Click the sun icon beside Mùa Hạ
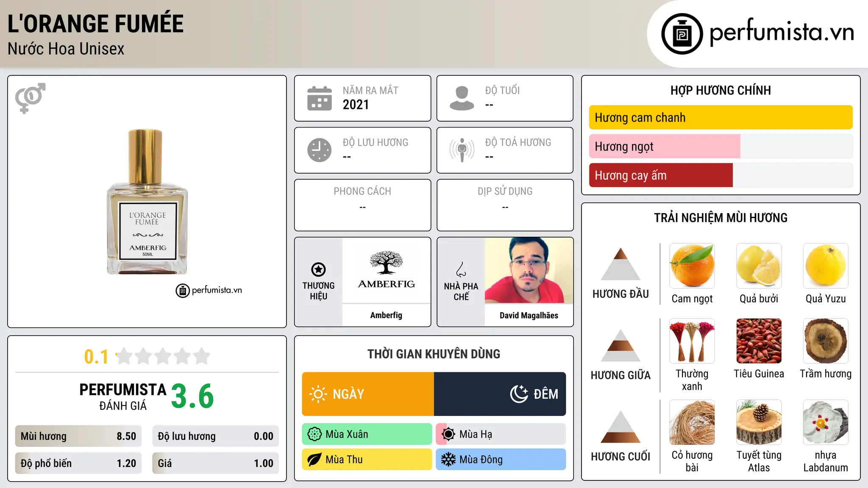The width and height of the screenshot is (868, 488). pos(448,434)
